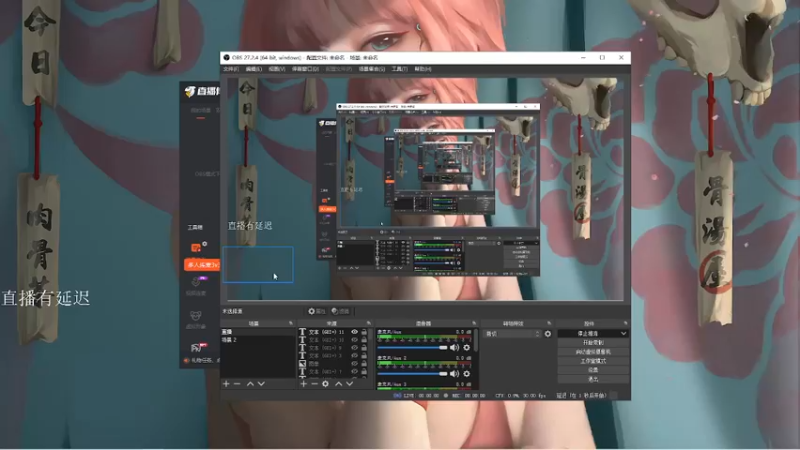Image resolution: width=800 pixels, height=450 pixels.
Task: Expand the 停止推流 button dropdown arrow
Action: [x=623, y=334]
